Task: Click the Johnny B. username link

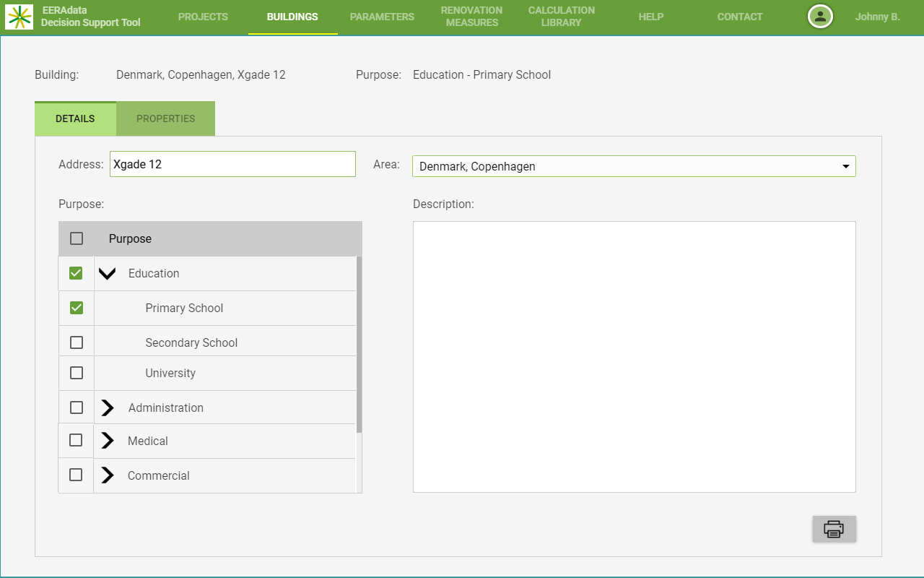Action: (x=877, y=17)
